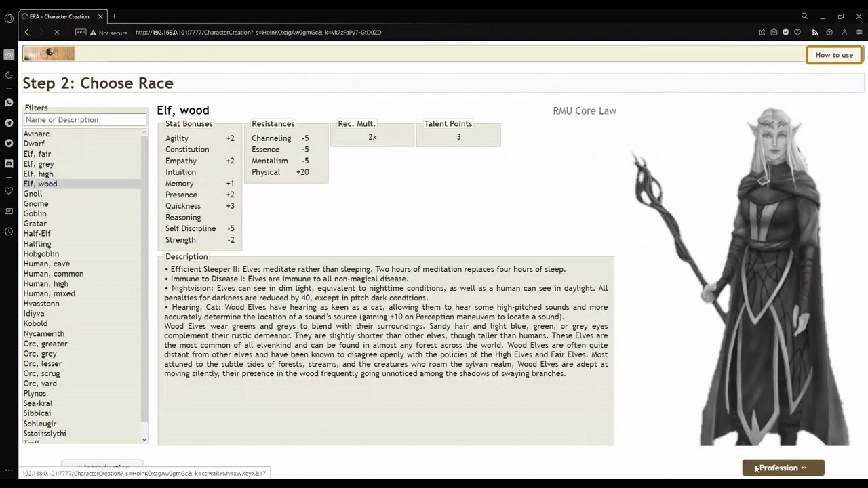Open Easy Setup sliders icon
Screen dimensions: 868x488
(859, 32)
